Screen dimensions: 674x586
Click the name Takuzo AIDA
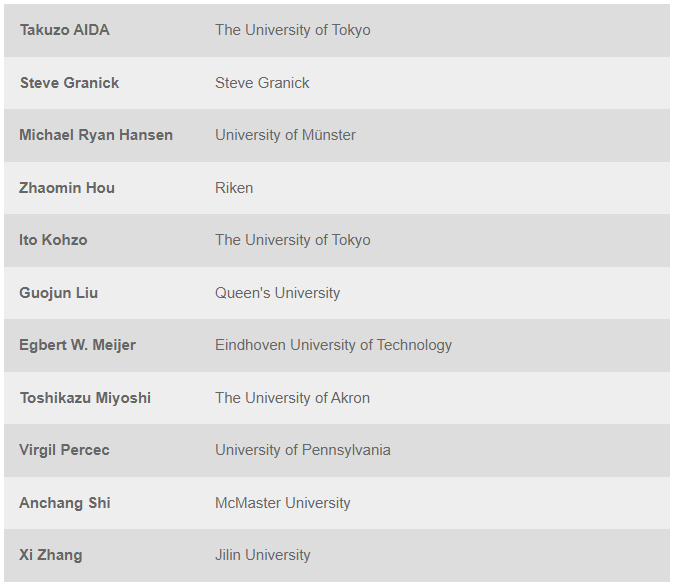pos(64,30)
